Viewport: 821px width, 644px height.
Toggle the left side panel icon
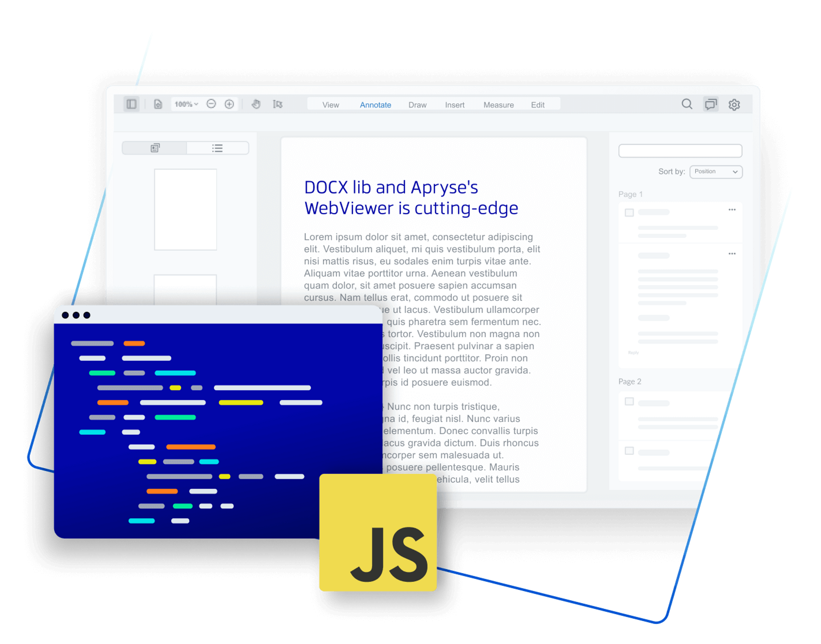tap(131, 104)
